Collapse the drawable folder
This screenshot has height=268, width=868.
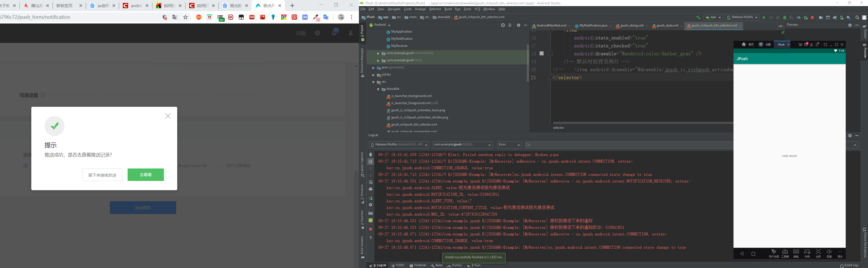click(x=378, y=89)
